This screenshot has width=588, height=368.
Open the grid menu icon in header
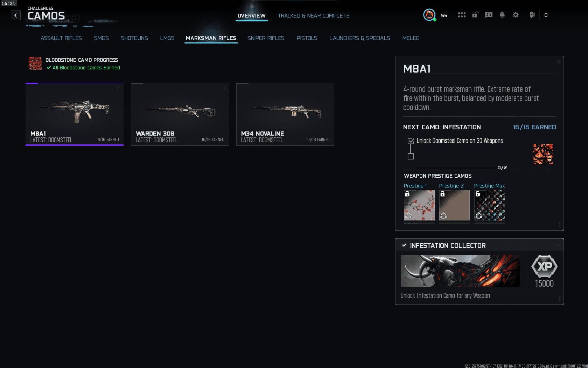(462, 15)
